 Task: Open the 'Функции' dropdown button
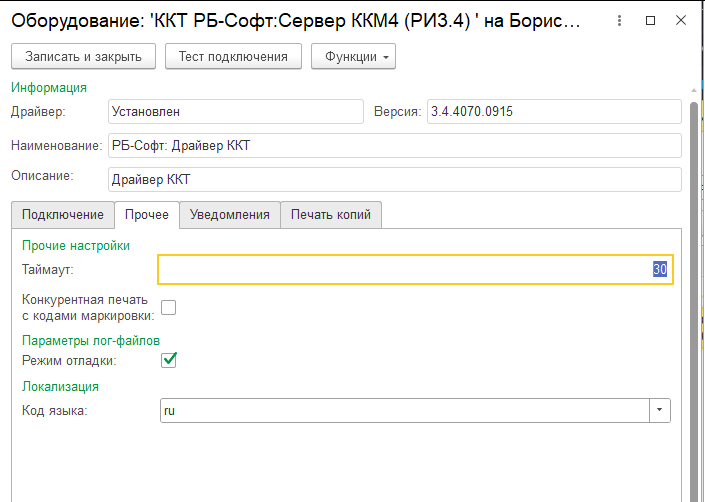[x=353, y=57]
